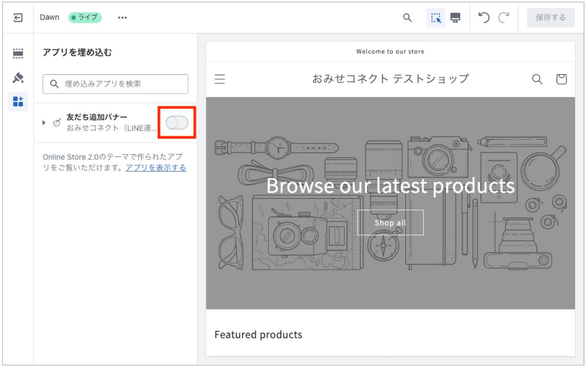This screenshot has height=369, width=588.
Task: Open the cart icon in preview
Action: pyautogui.click(x=561, y=79)
